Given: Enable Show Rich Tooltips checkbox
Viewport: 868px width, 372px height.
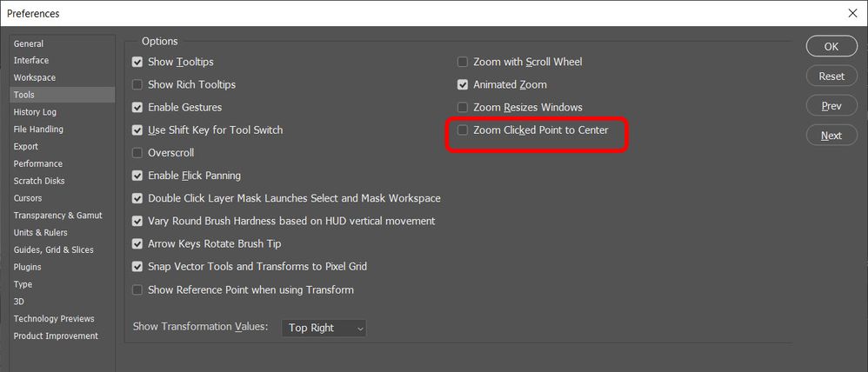Looking at the screenshot, I should pyautogui.click(x=137, y=85).
